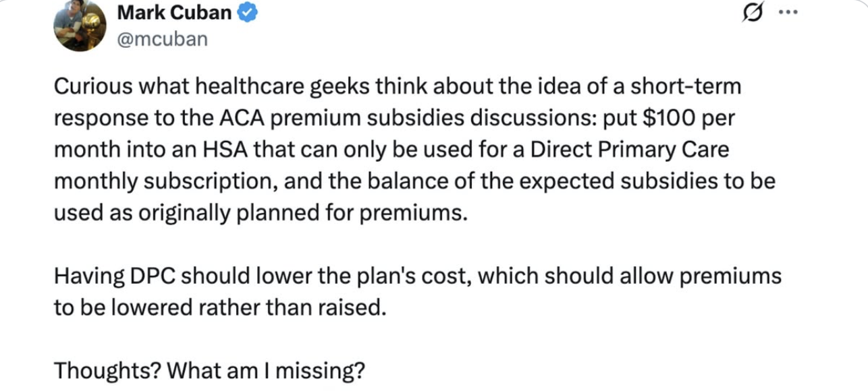Click the "$100" amount in the tweet
Image resolution: width=868 pixels, height=391 pixels.
[668, 118]
